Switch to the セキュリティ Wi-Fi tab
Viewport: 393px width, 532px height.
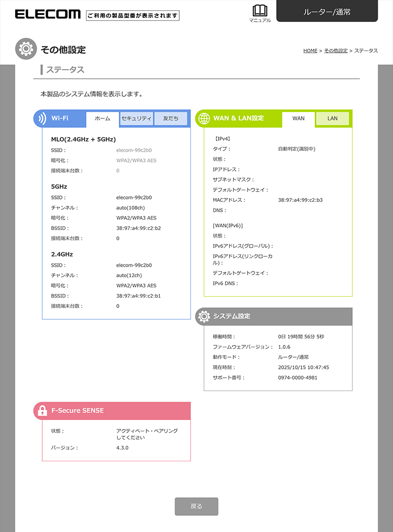[x=137, y=118]
